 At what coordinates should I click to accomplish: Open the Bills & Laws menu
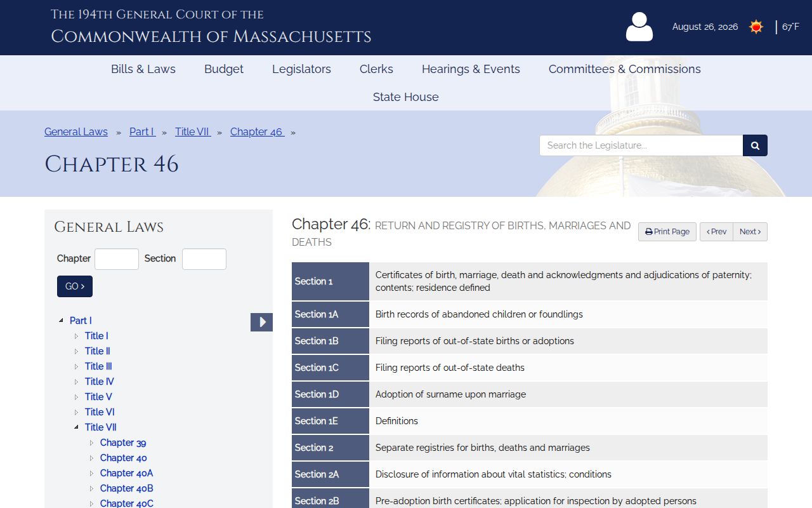pos(143,69)
